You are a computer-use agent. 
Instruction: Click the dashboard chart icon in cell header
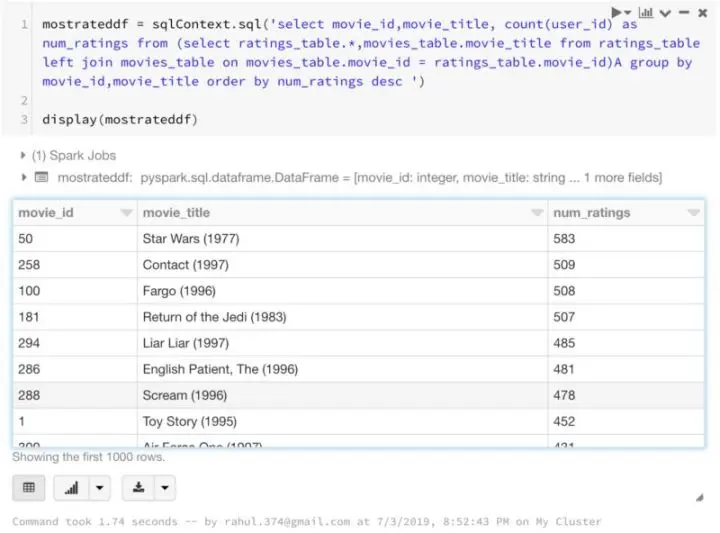(x=646, y=13)
